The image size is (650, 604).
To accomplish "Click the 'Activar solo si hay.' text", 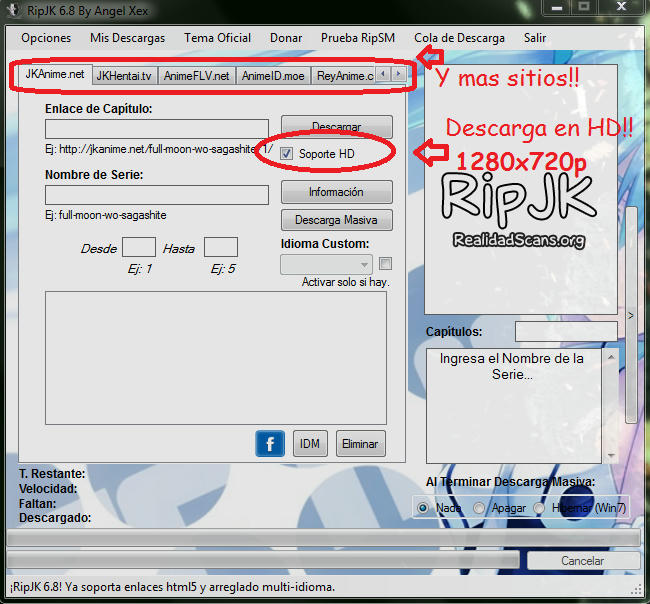I will tap(346, 282).
